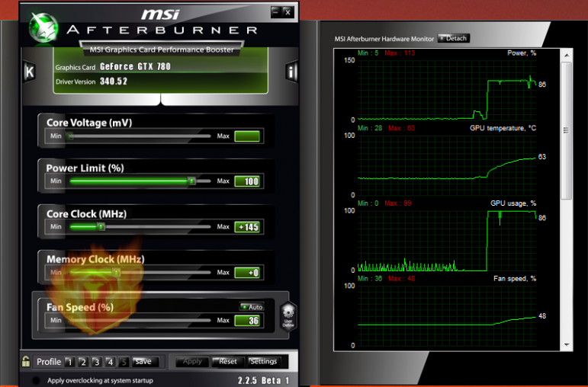Click the Fan speed Max : 48 label
This screenshot has height=387, width=588.
tap(401, 279)
